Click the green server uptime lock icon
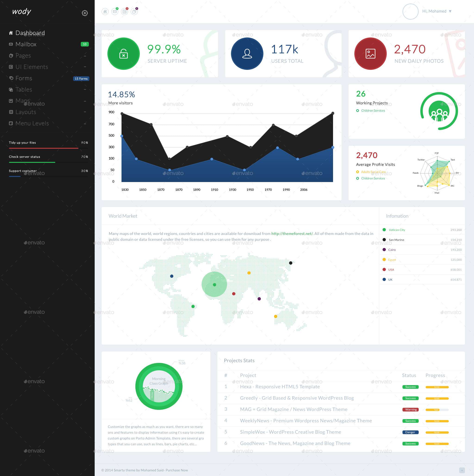 click(124, 54)
